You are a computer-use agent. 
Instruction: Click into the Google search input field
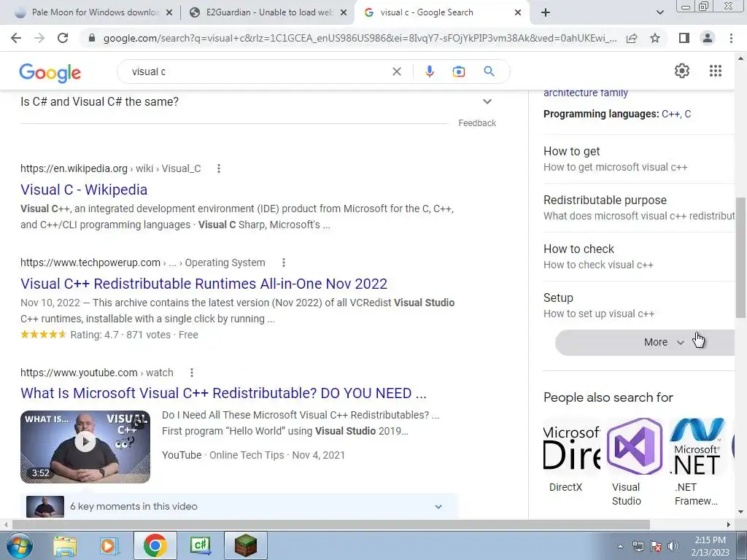pos(258,71)
